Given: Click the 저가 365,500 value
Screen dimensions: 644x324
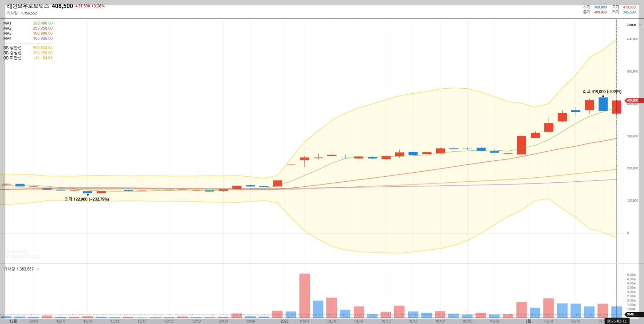Looking at the screenshot, I should coord(629,12).
